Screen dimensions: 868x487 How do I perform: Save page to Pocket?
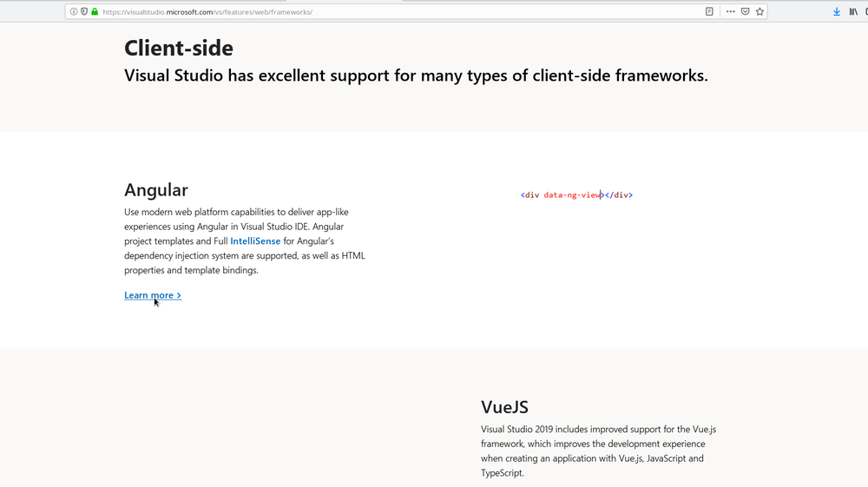745,12
